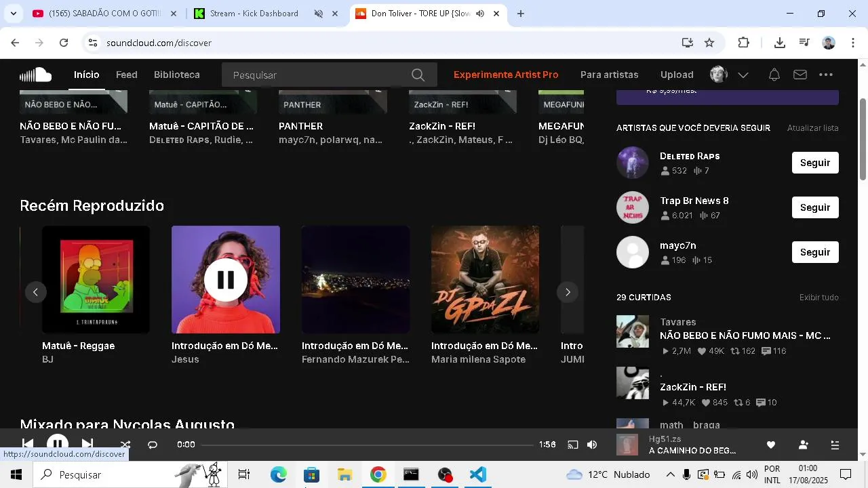Click the Upload link
Screen dimensions: 868x488
click(x=677, y=75)
